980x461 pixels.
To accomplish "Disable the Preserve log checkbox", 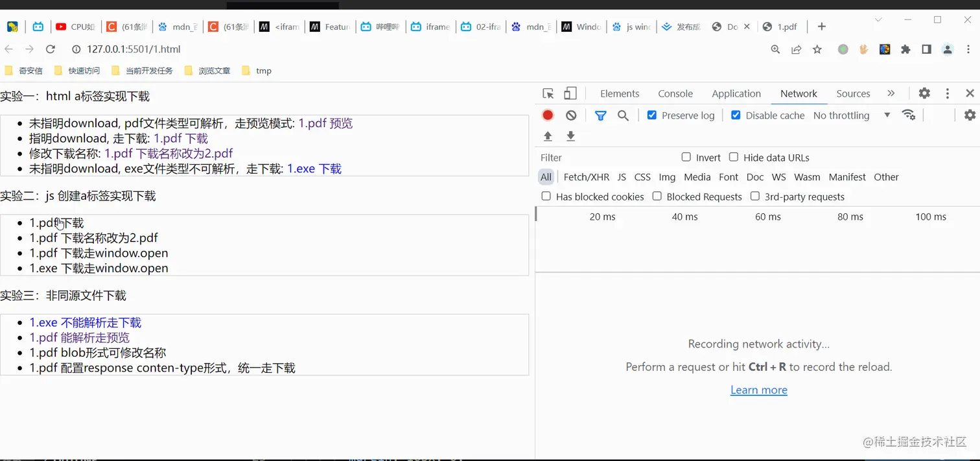I will coord(651,115).
